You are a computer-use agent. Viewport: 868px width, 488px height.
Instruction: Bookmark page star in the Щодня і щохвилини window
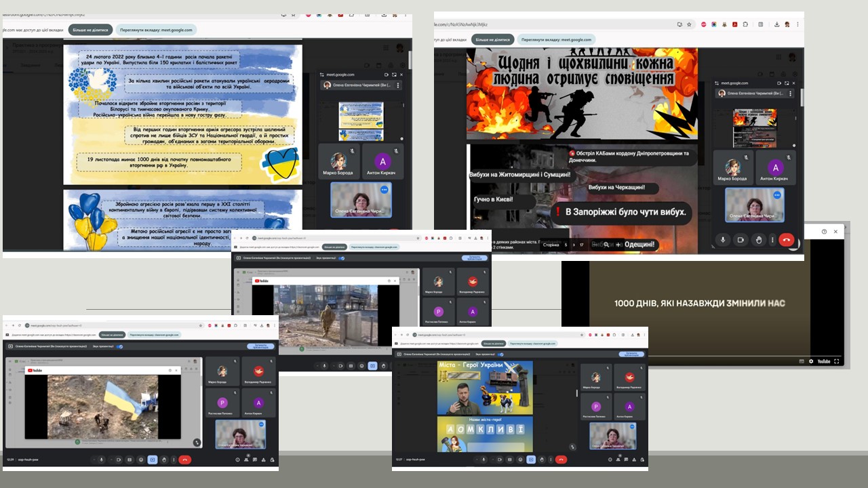click(x=689, y=24)
